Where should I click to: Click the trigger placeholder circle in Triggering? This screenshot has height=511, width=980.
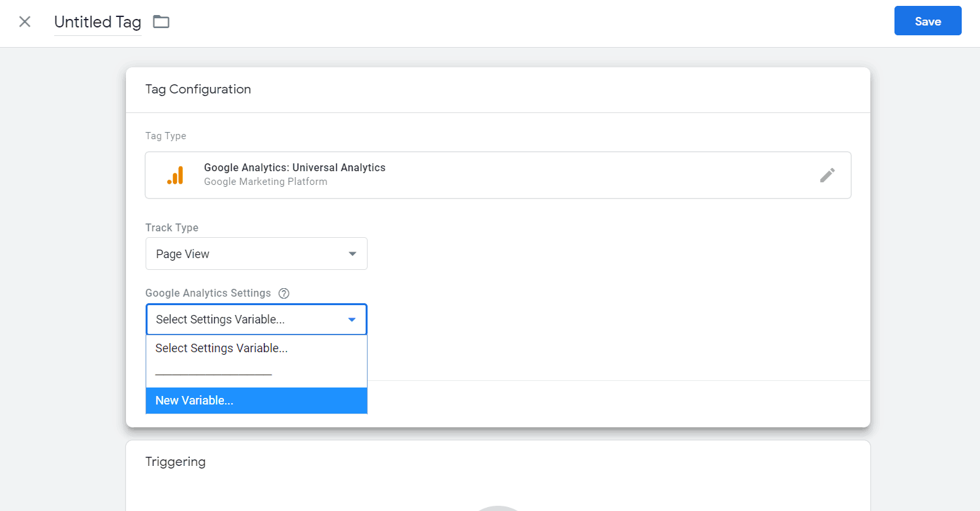pyautogui.click(x=498, y=507)
